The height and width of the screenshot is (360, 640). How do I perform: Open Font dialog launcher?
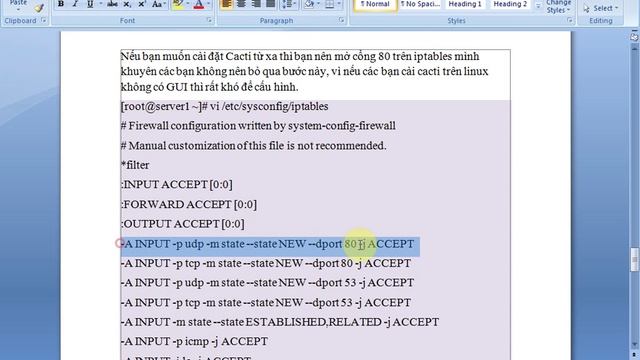click(x=209, y=20)
